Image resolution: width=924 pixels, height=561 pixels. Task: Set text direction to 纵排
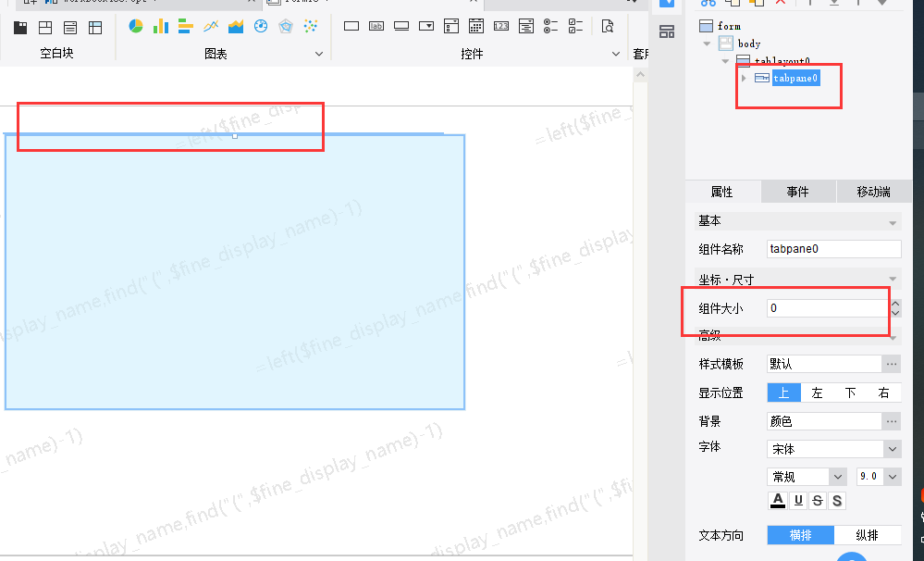click(868, 535)
